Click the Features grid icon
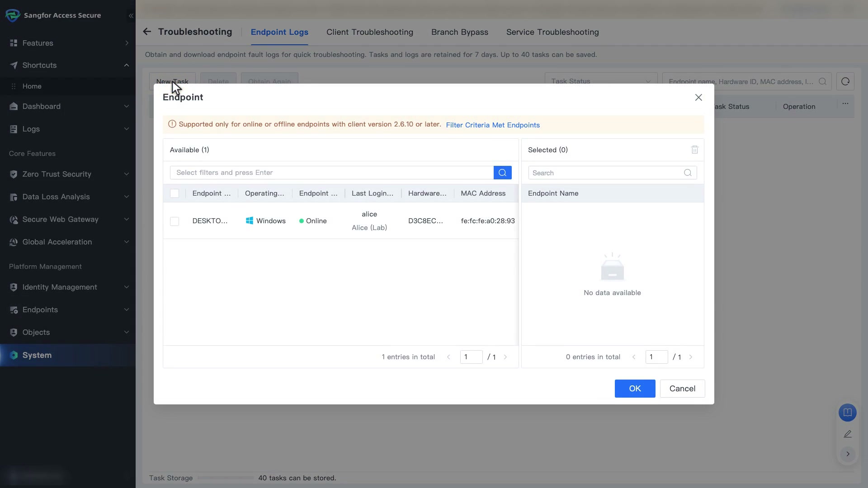This screenshot has width=868, height=488. click(x=14, y=43)
